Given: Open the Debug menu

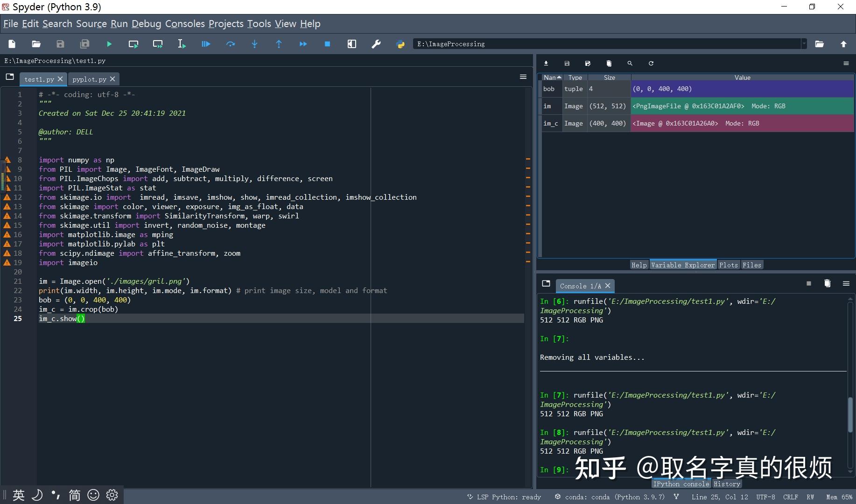Looking at the screenshot, I should pos(146,24).
